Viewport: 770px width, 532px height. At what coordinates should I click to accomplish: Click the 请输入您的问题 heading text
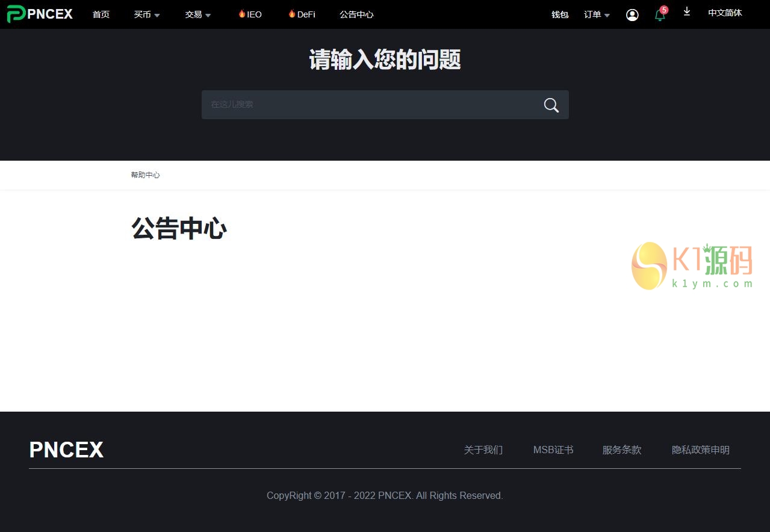(x=385, y=60)
